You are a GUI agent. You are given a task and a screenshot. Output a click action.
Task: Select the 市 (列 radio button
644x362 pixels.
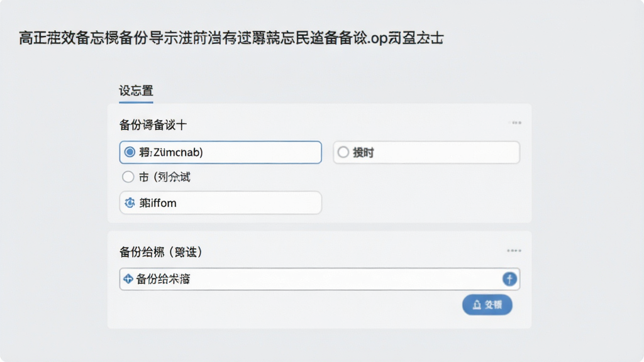pos(128,177)
